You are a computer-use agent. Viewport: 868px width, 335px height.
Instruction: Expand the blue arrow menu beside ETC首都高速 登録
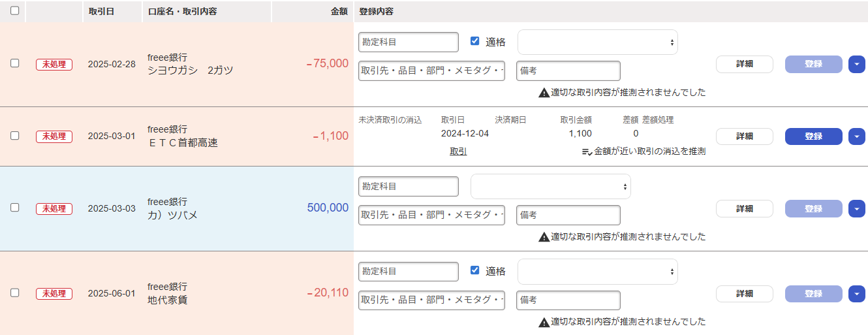(856, 136)
